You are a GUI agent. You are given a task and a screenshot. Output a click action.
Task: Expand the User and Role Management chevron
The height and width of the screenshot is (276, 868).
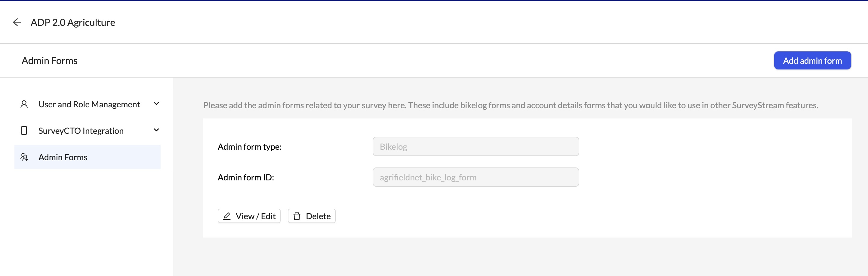tap(156, 104)
